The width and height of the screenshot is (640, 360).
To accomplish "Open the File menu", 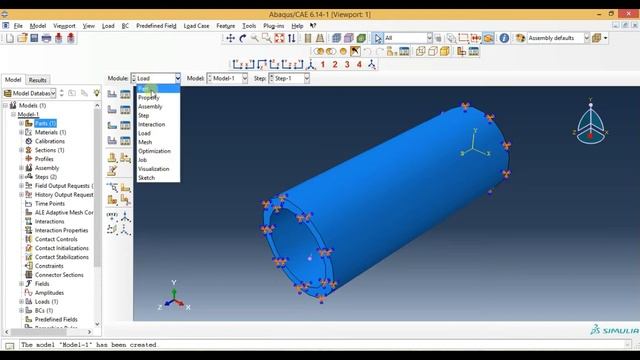I will tap(18, 26).
